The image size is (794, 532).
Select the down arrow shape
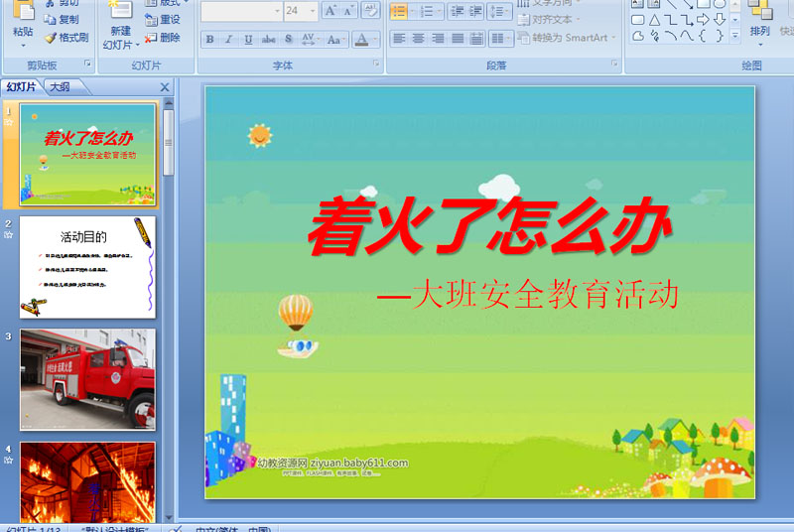click(720, 20)
